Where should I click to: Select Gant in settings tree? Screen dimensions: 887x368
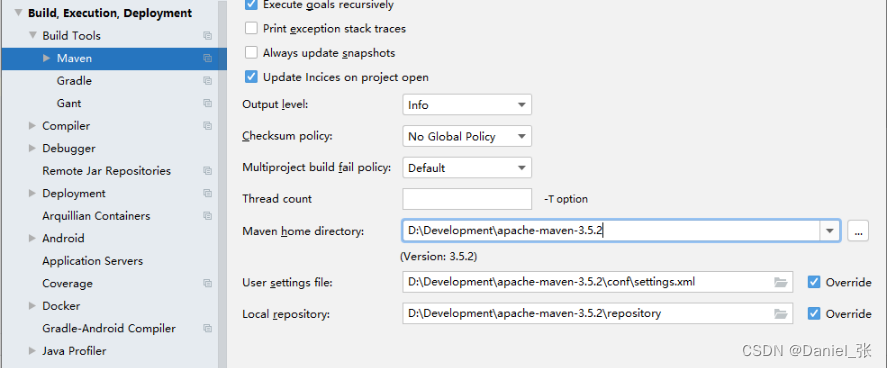pos(69,103)
